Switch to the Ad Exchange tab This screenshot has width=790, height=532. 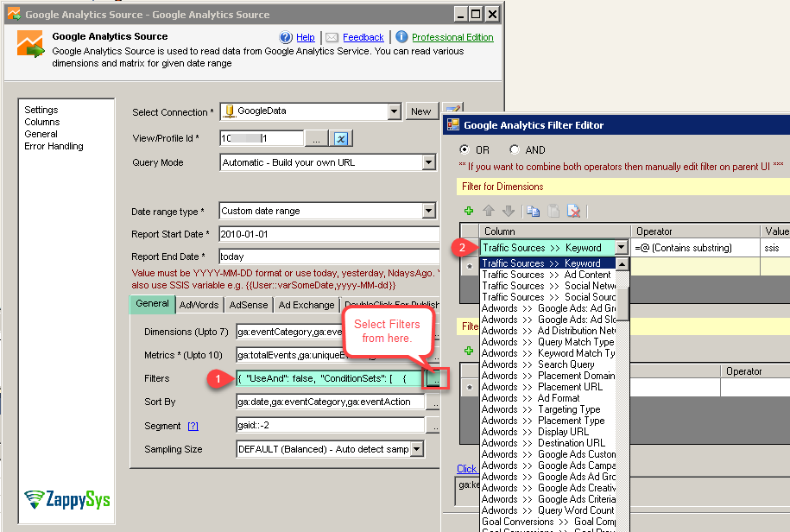[307, 305]
